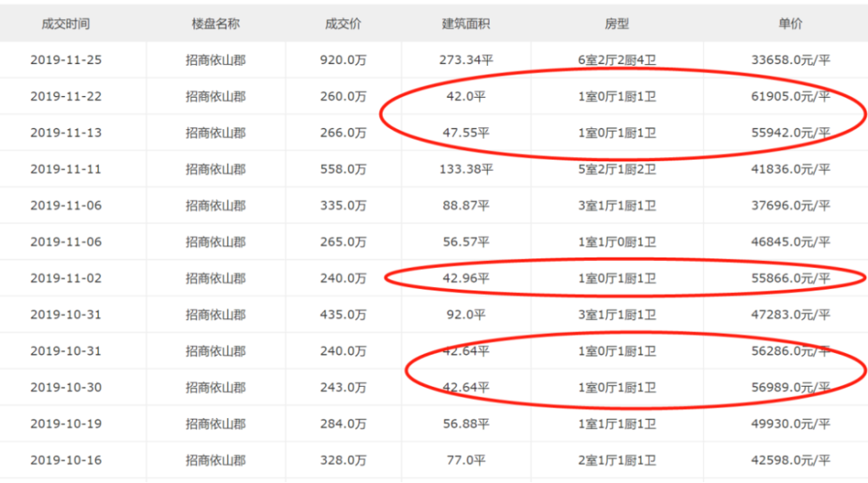
Task: Select the date cell 2019-11-25
Action: [66, 60]
